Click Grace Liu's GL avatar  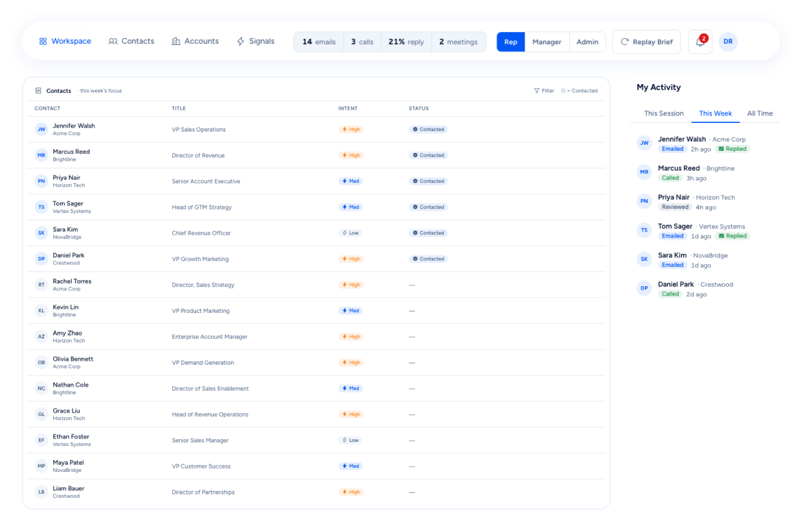point(42,415)
